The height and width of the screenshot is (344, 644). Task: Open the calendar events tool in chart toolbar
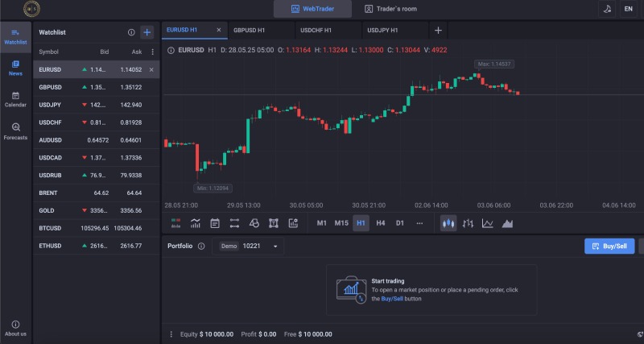tap(215, 223)
